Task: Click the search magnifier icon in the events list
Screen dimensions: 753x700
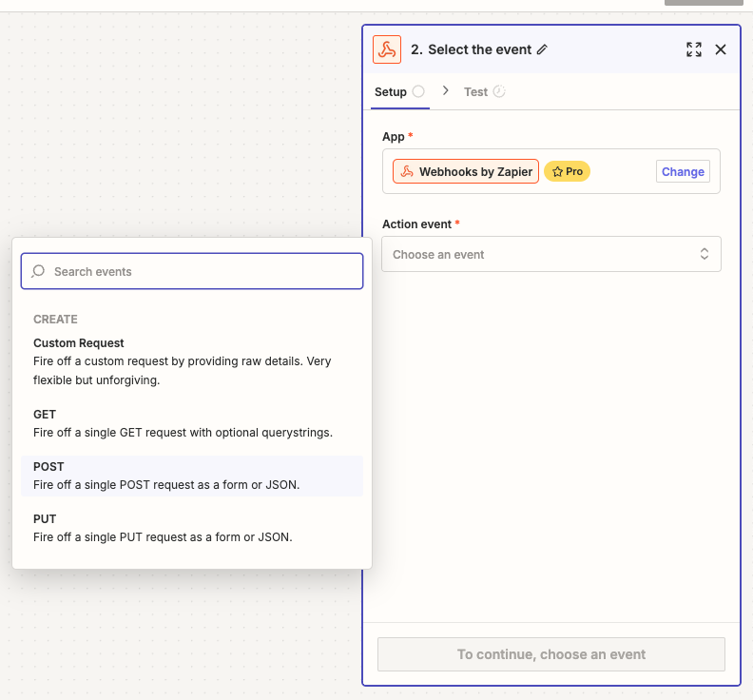Action: tap(38, 271)
